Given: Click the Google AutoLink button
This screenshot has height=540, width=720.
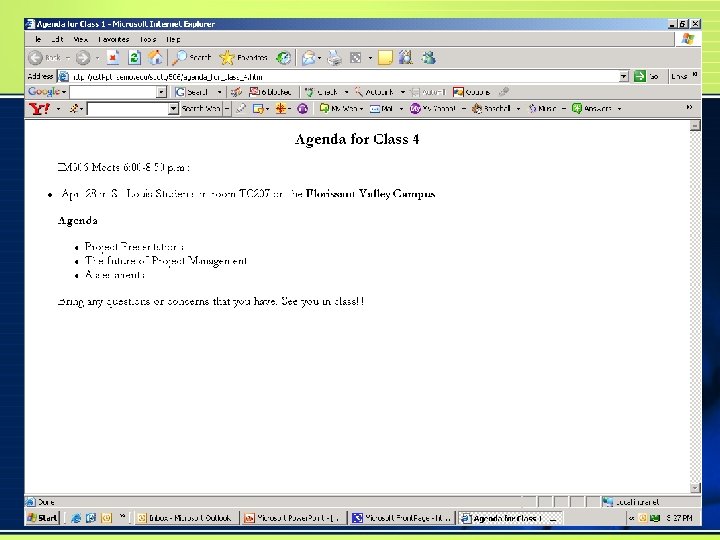Looking at the screenshot, I should point(374,92).
